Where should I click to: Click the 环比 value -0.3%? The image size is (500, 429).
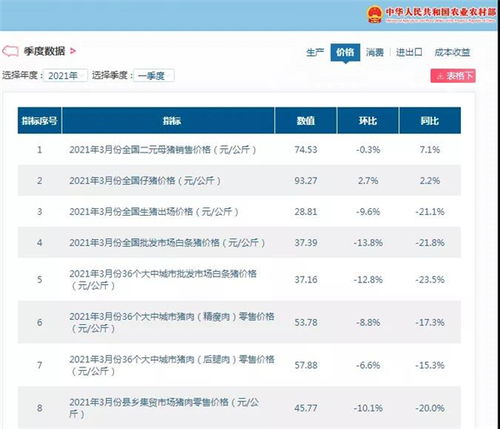pos(368,150)
